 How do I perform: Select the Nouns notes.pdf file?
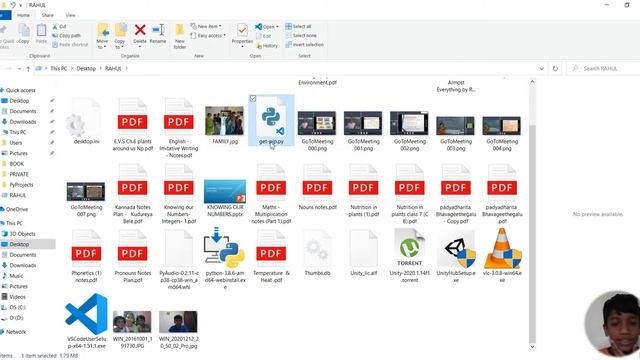[x=317, y=188]
